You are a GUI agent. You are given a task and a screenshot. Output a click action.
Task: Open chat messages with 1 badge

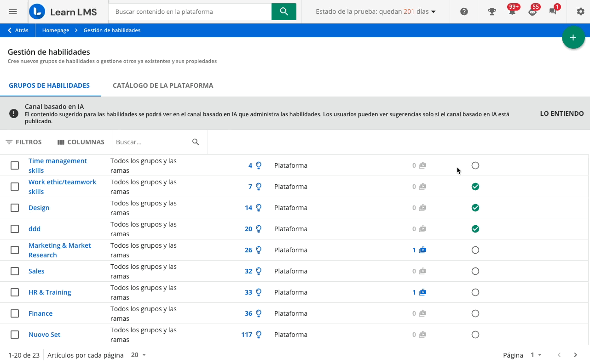click(x=553, y=11)
